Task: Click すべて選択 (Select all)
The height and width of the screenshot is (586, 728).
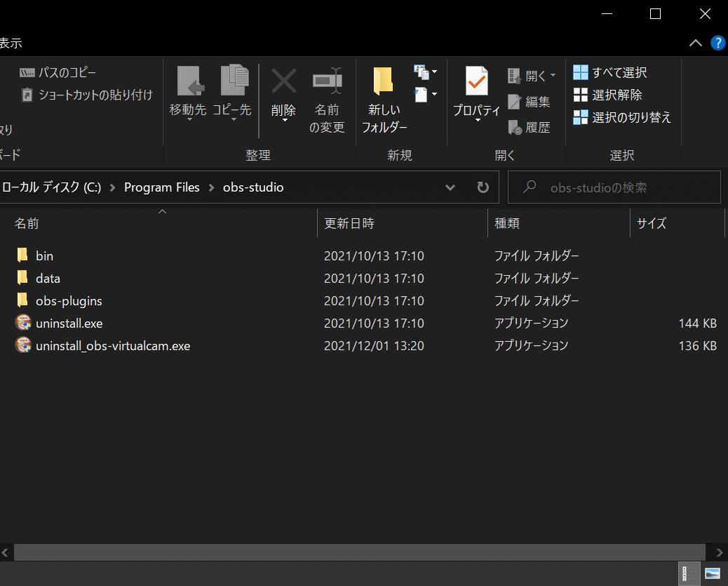Action: pyautogui.click(x=610, y=72)
